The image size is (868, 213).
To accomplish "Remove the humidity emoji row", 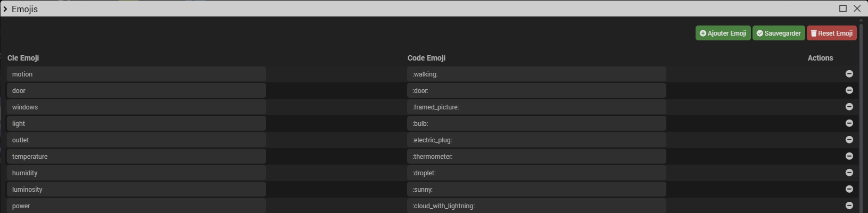I will click(849, 173).
